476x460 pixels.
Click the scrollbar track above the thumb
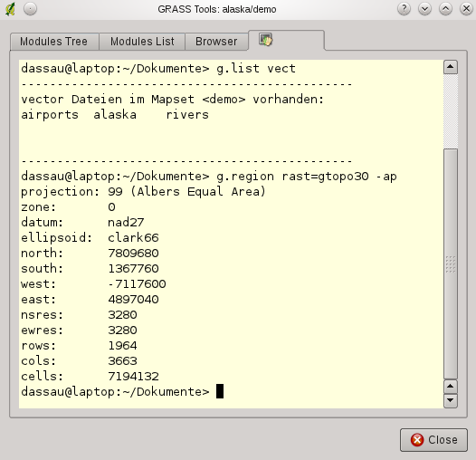pos(451,111)
